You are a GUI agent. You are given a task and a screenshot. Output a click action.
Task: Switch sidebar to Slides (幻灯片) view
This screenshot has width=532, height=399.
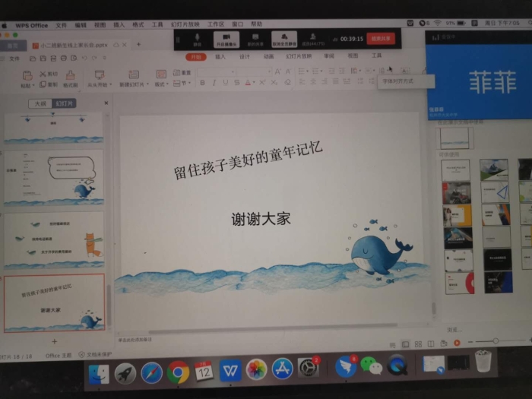(x=64, y=103)
